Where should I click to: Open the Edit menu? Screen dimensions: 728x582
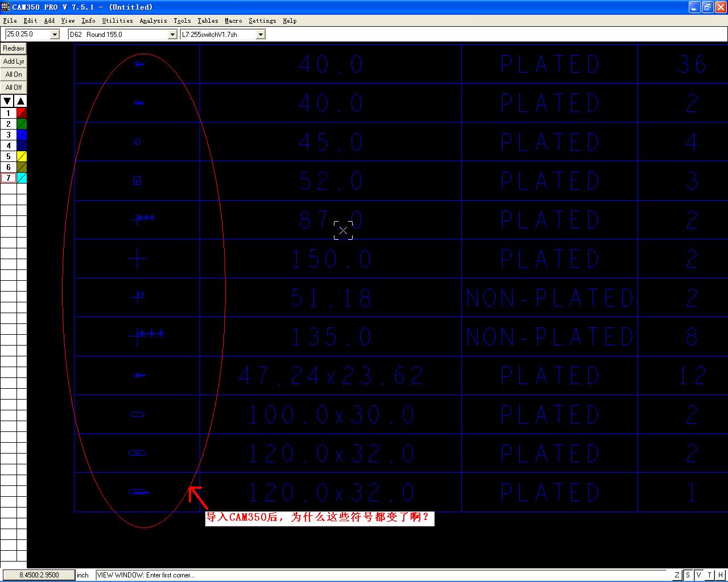(x=30, y=20)
